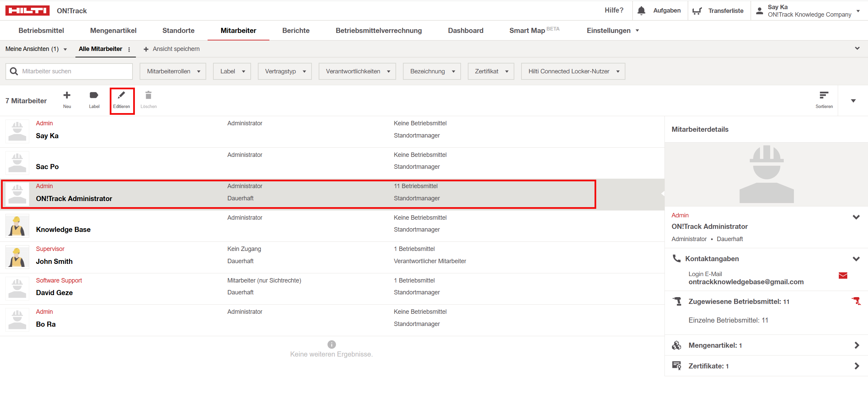Open the Berichte tab
This screenshot has height=399, width=868.
(x=296, y=31)
